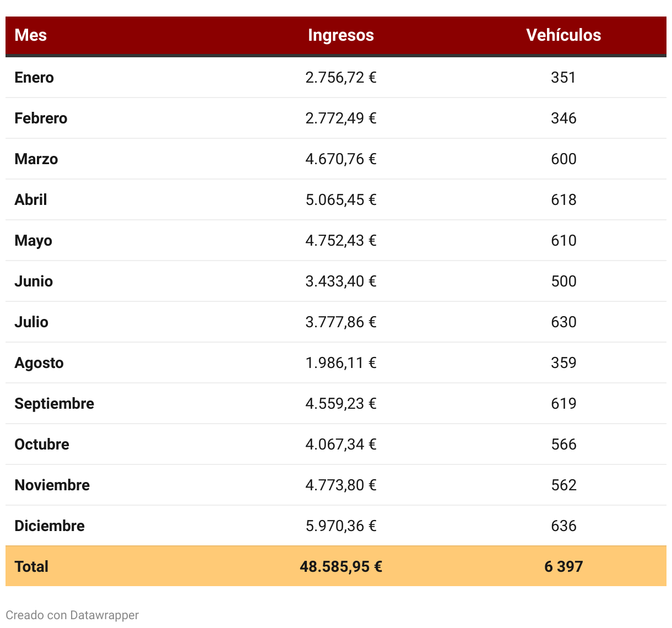Click the Julio row label
This screenshot has height=628, width=672.
pos(31,322)
